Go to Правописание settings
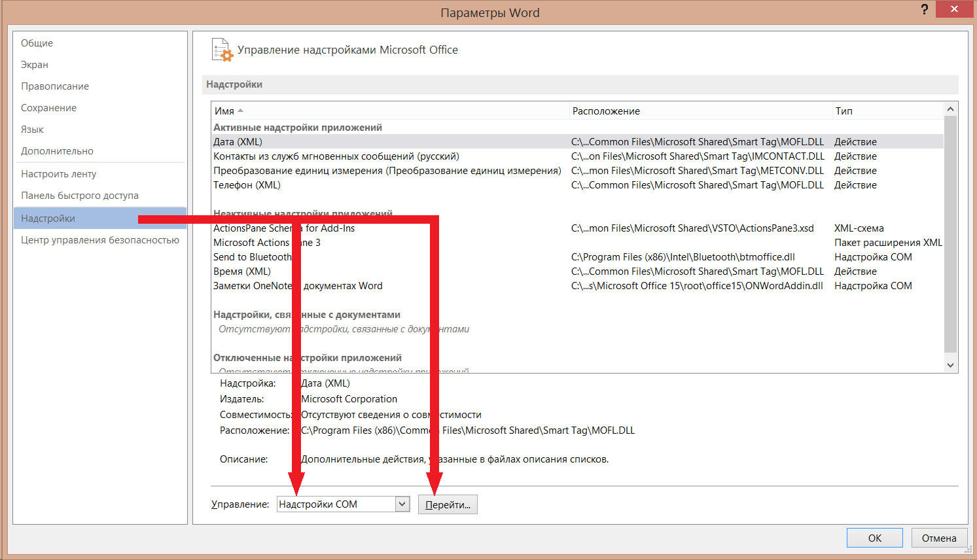 pyautogui.click(x=55, y=86)
